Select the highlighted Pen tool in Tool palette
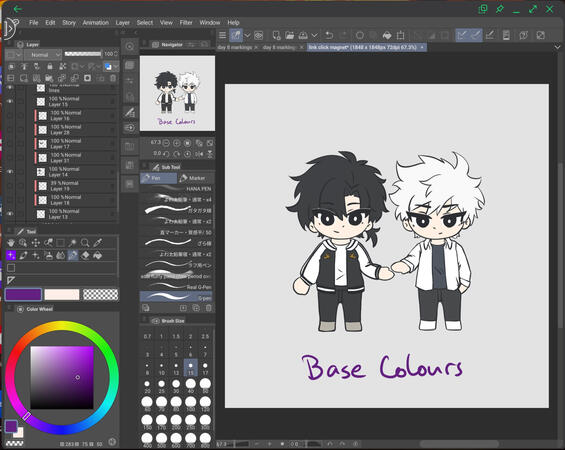Image resolution: width=565 pixels, height=450 pixels. [x=72, y=255]
